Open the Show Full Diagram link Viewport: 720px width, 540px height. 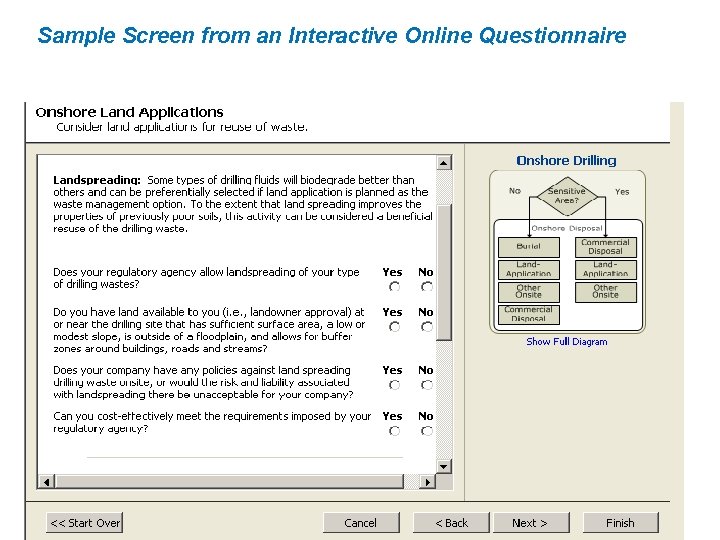(567, 342)
